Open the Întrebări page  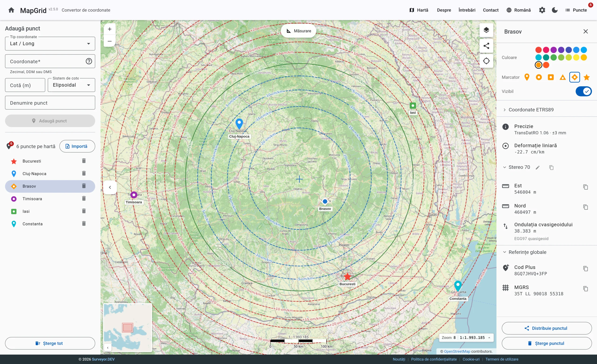[467, 10]
